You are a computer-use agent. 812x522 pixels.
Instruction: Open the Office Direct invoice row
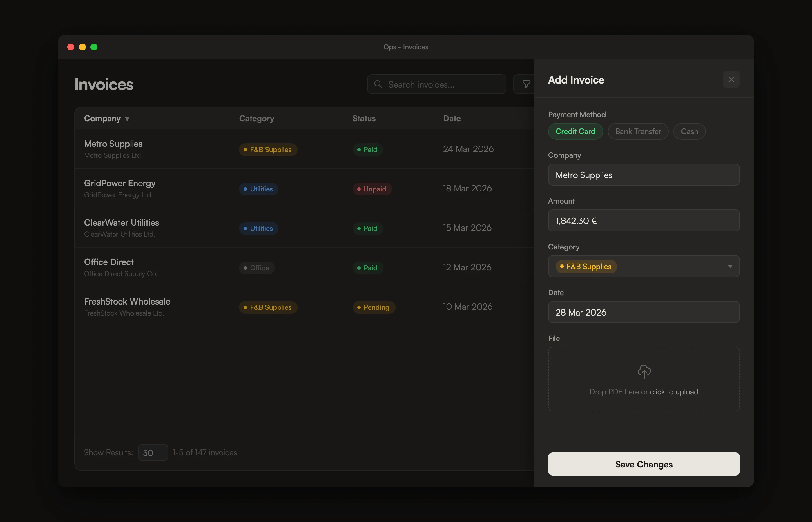tap(304, 267)
